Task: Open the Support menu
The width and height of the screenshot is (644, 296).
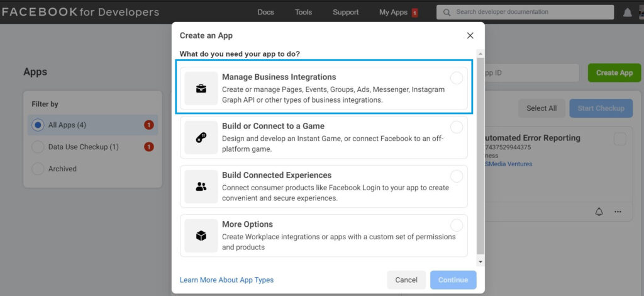Action: point(346,13)
